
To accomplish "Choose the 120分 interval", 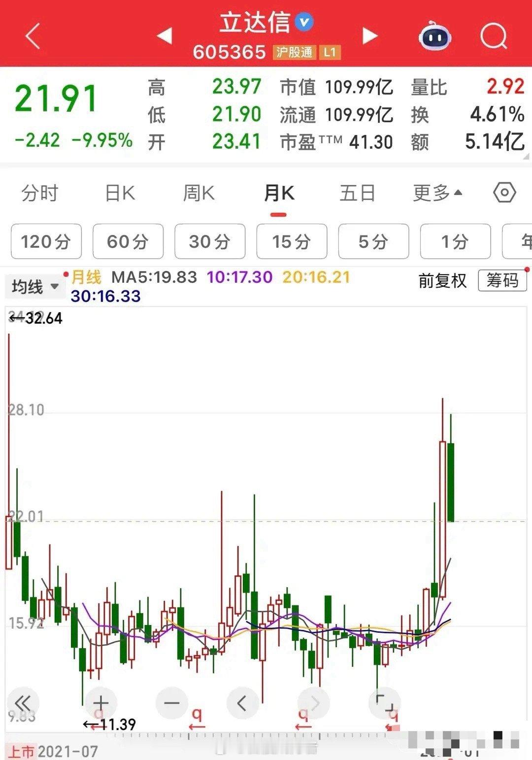I will click(46, 241).
